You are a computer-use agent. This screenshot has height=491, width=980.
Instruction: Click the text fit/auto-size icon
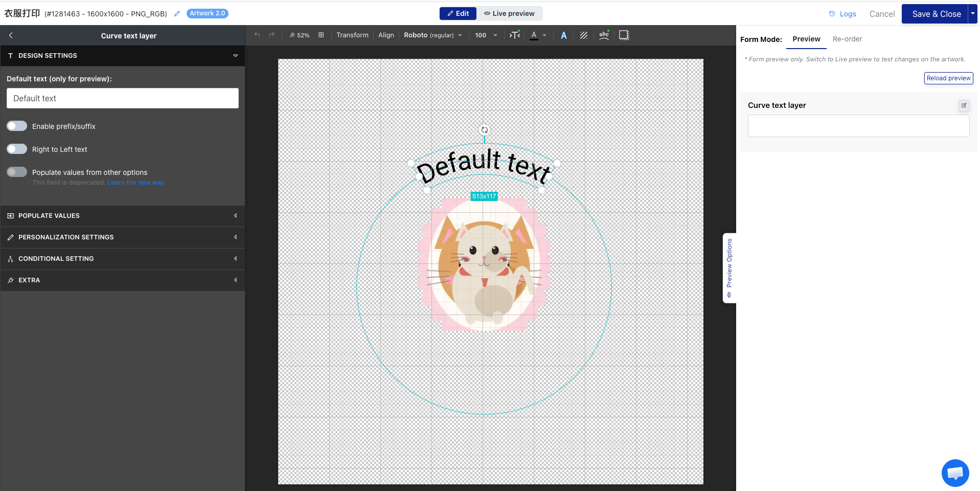click(515, 35)
